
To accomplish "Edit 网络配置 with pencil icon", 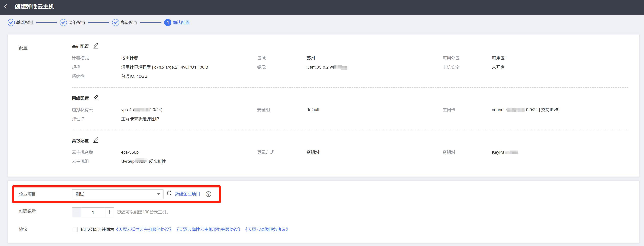I will [96, 98].
